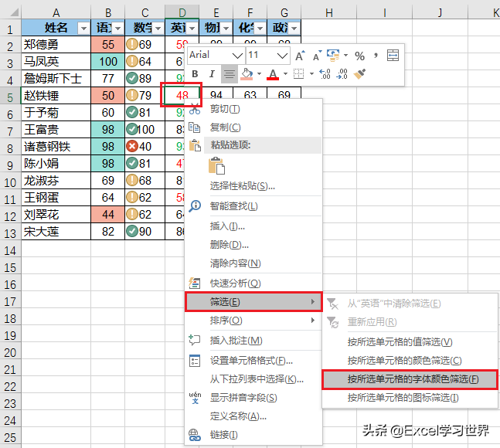The height and width of the screenshot is (448, 500).
Task: Choose 复制(C) from the context menu
Action: coord(253,127)
